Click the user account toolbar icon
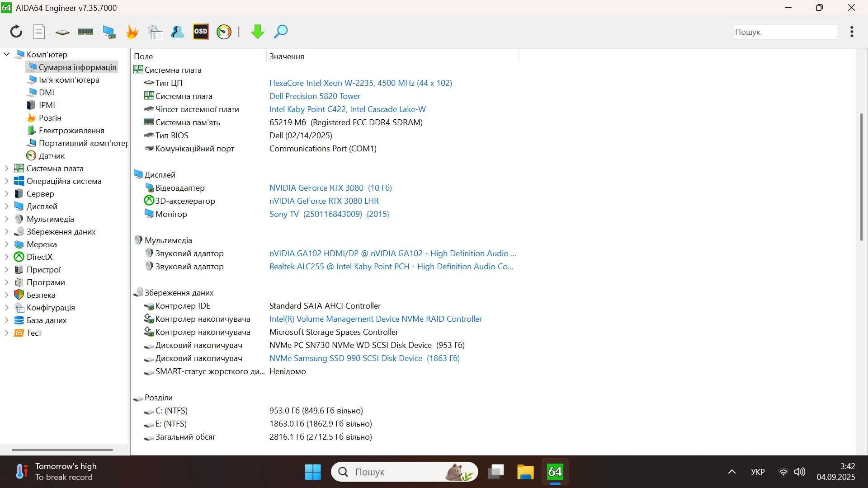 [x=177, y=32]
